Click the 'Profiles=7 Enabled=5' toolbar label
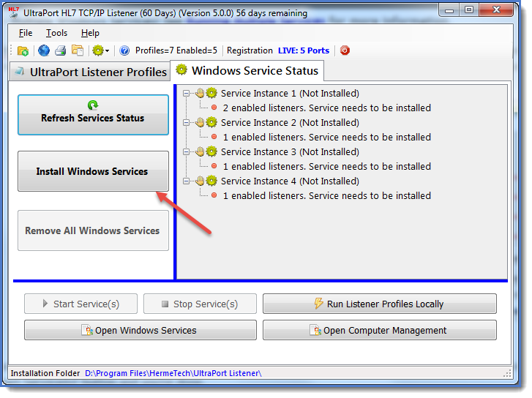Image resolution: width=532 pixels, height=398 pixels. coord(176,50)
